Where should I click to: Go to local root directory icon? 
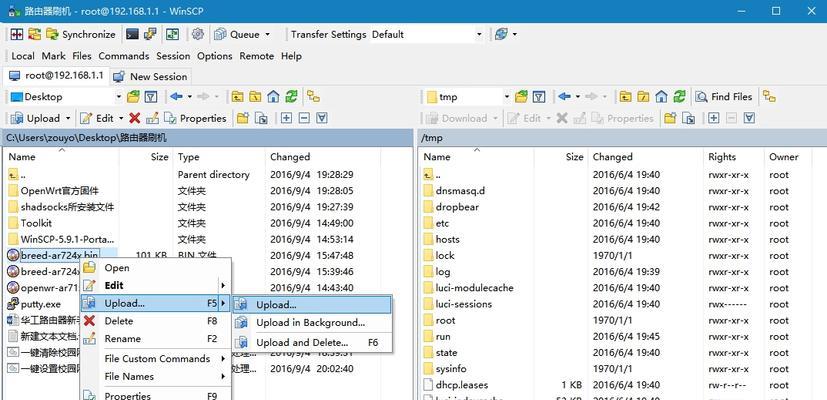coord(255,97)
